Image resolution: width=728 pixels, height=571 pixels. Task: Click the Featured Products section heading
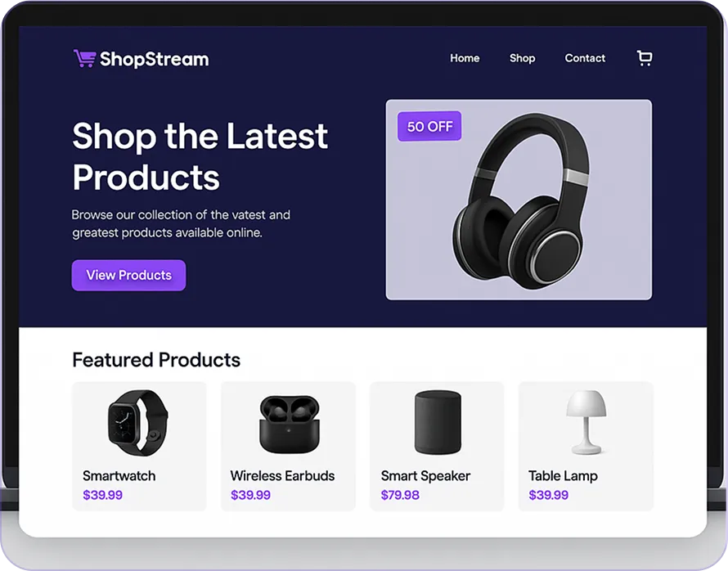156,360
